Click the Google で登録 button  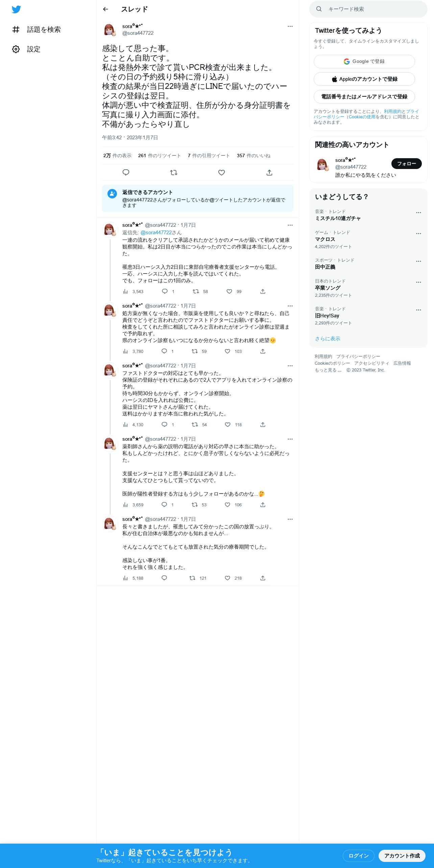tap(364, 62)
